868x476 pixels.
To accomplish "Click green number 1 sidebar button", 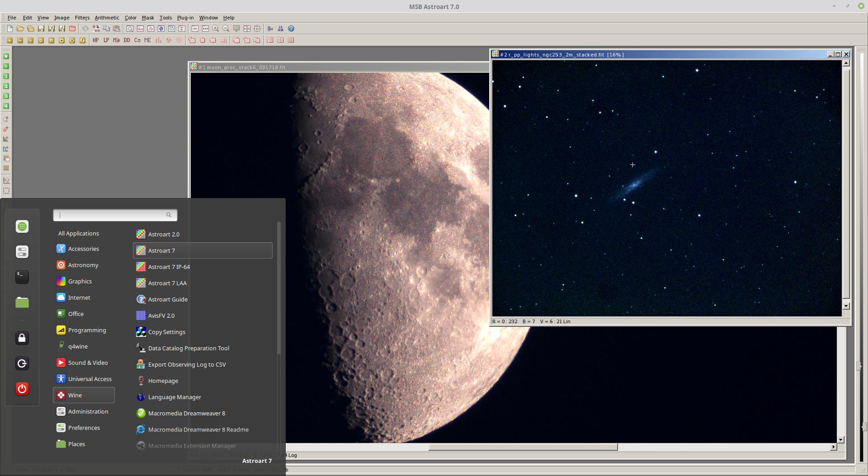I will tap(6, 76).
